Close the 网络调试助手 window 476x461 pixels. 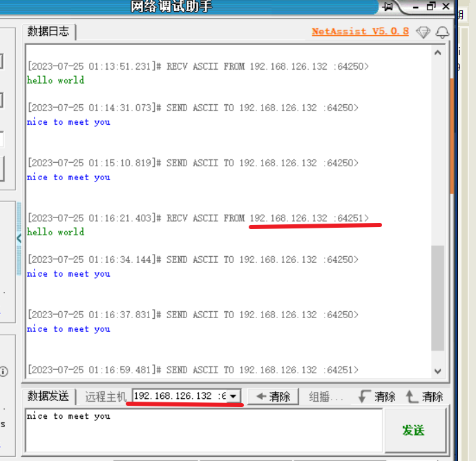[446, 6]
